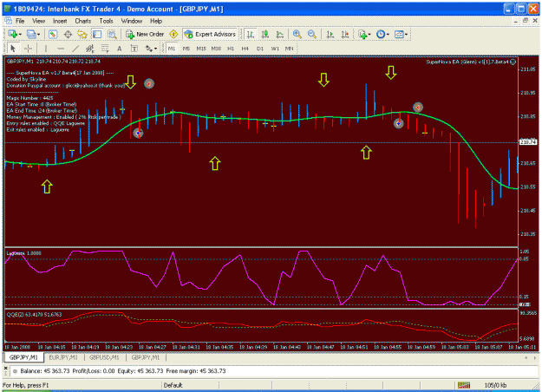Open MetaEditor yellow diamond icon

pyautogui.click(x=173, y=34)
